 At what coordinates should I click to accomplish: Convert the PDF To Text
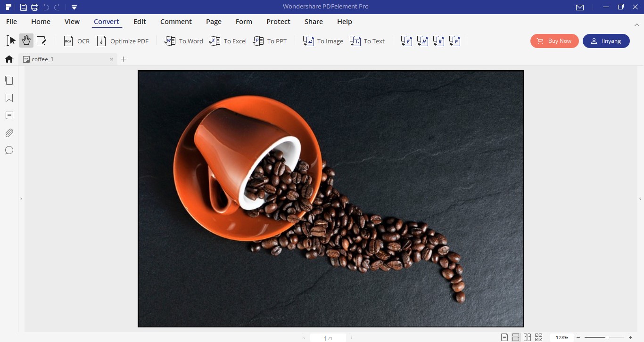(367, 41)
